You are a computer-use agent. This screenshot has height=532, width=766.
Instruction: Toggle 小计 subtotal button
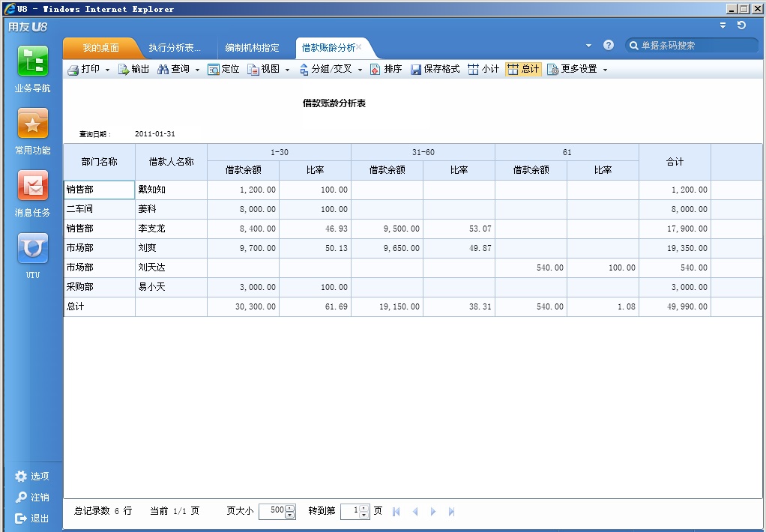click(x=483, y=70)
